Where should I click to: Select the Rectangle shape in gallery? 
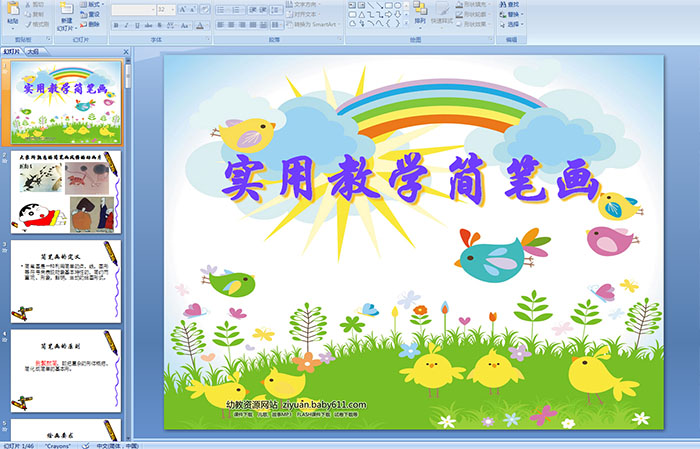(x=388, y=5)
